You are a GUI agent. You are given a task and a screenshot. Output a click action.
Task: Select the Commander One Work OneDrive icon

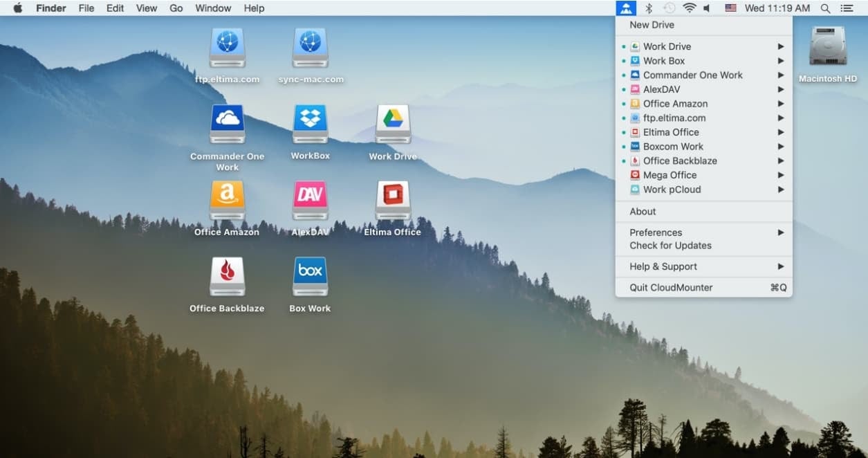(x=228, y=124)
